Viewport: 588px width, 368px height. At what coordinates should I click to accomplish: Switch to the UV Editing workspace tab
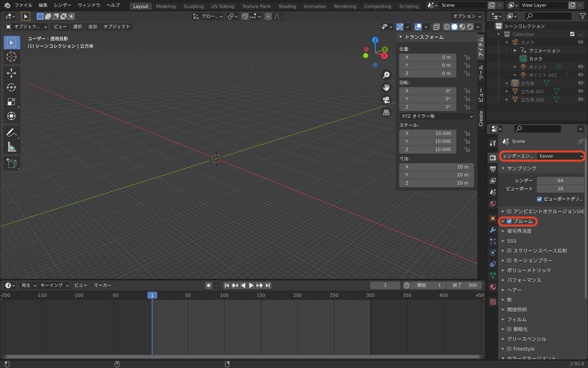pos(223,6)
